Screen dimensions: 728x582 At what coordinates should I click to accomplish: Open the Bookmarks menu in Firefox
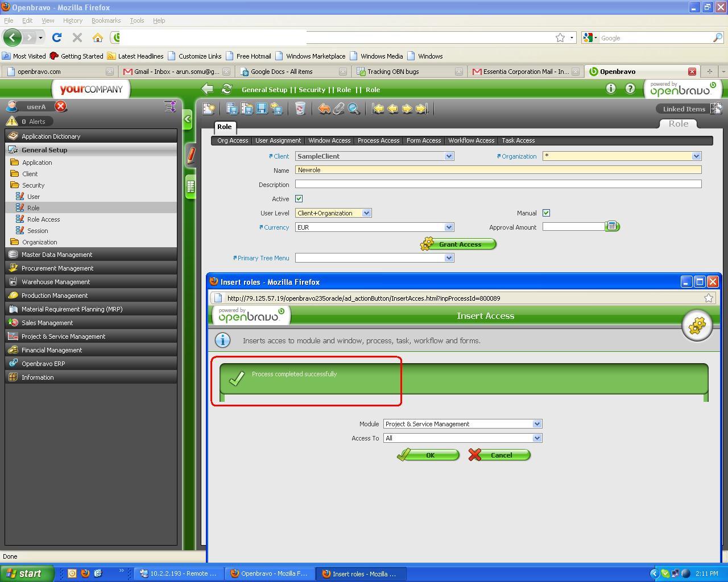coord(106,20)
